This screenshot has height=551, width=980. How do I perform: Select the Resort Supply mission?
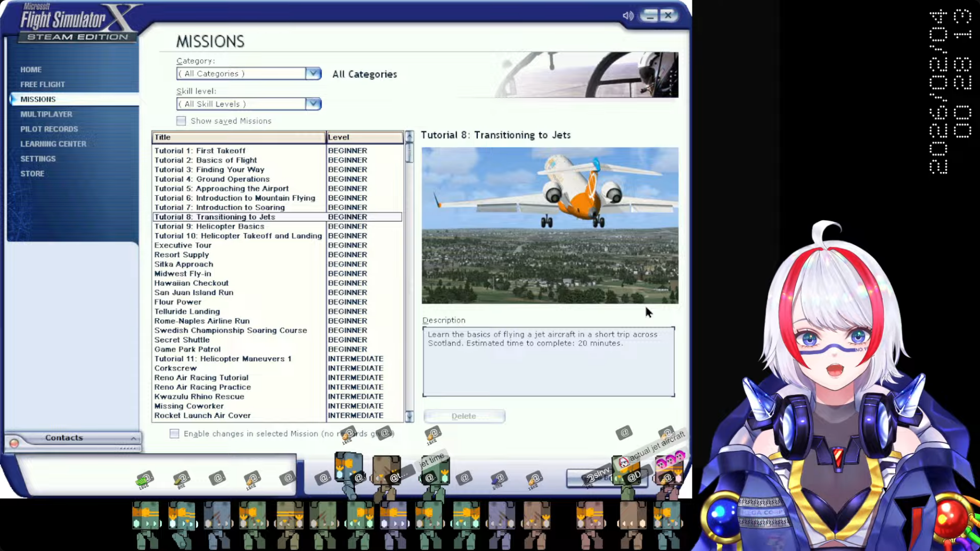277,255
